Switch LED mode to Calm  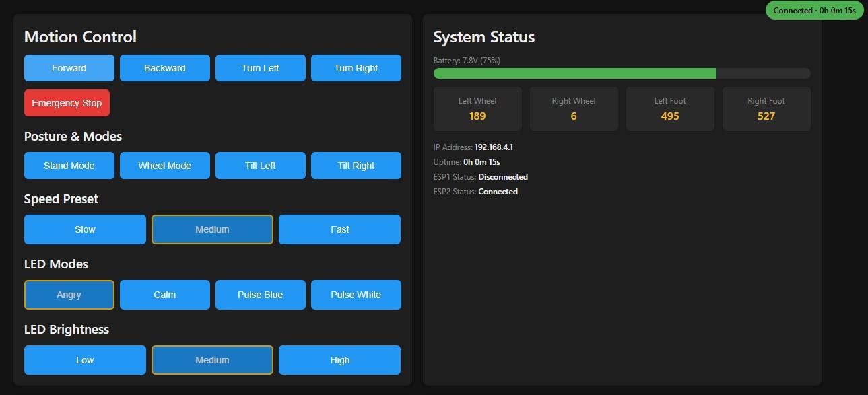(164, 295)
